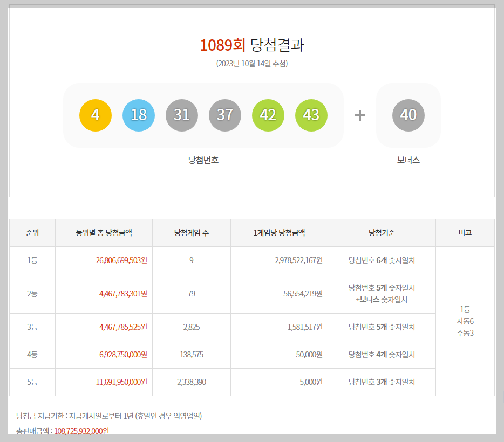This screenshot has width=504, height=442.
Task: Click the 자동6 note in 비고
Action: click(x=465, y=321)
